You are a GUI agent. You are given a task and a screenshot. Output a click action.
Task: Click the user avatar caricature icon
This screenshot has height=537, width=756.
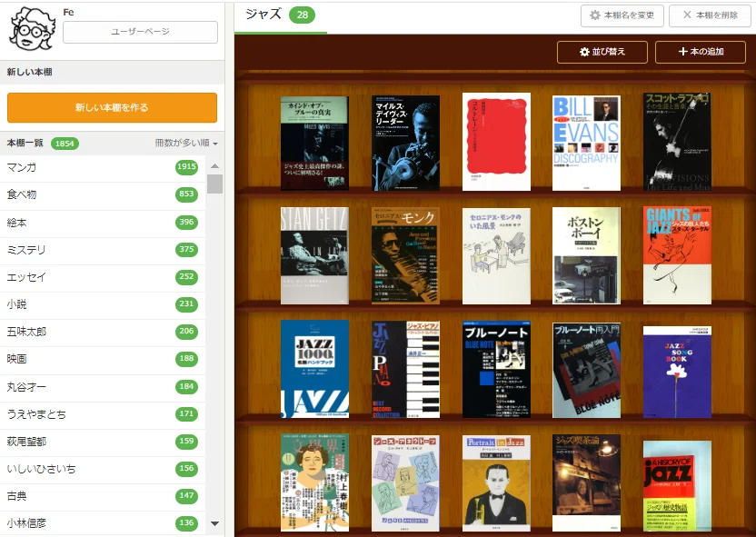tap(33, 29)
